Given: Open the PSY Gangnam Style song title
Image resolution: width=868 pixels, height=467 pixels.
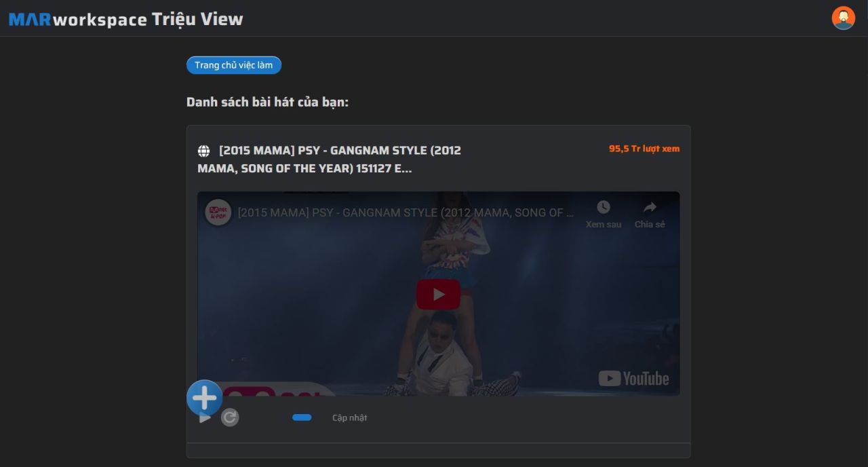Looking at the screenshot, I should click(x=329, y=160).
